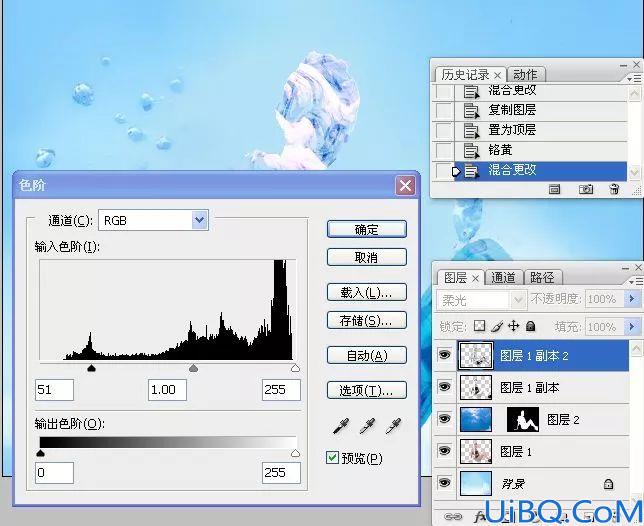This screenshot has width=644, height=526.
Task: Click the lock transparent pixels icon
Action: (479, 326)
